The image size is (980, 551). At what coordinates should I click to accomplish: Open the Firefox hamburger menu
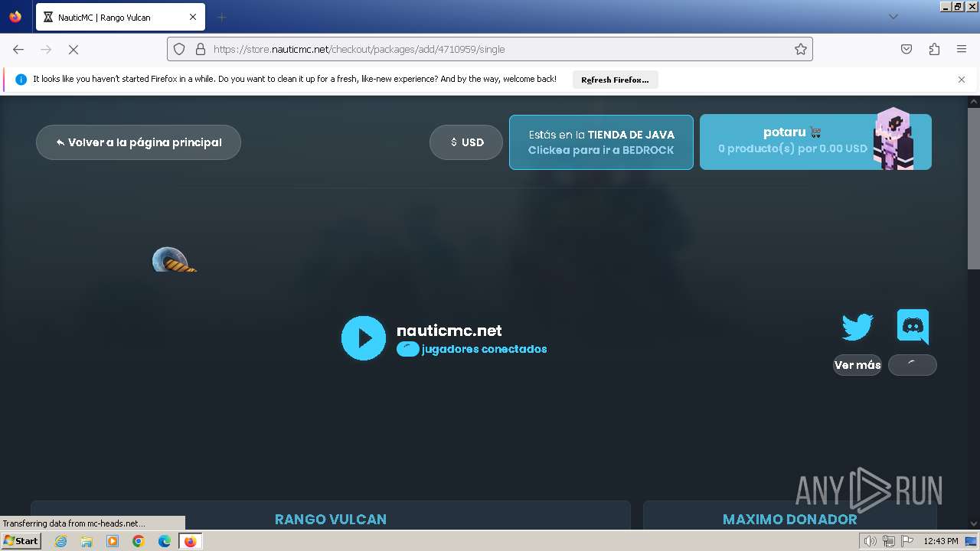[x=962, y=49]
